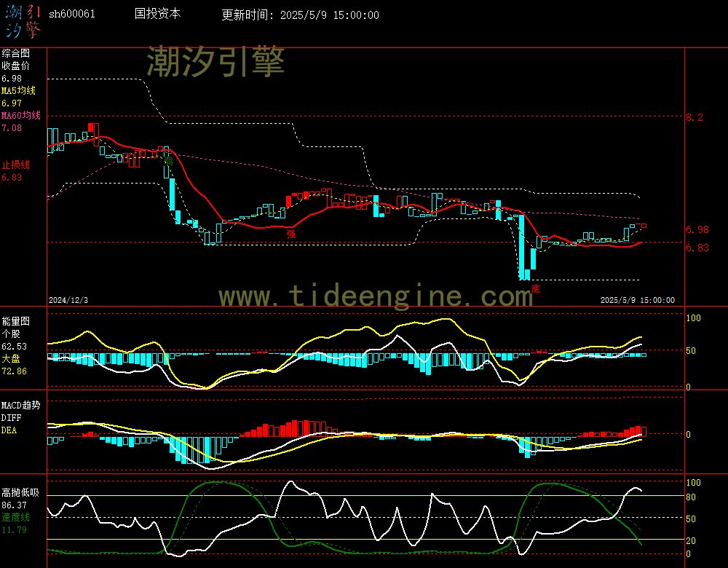Click the yellow DEA legend label
The width and height of the screenshot is (728, 568).
pos(9,430)
